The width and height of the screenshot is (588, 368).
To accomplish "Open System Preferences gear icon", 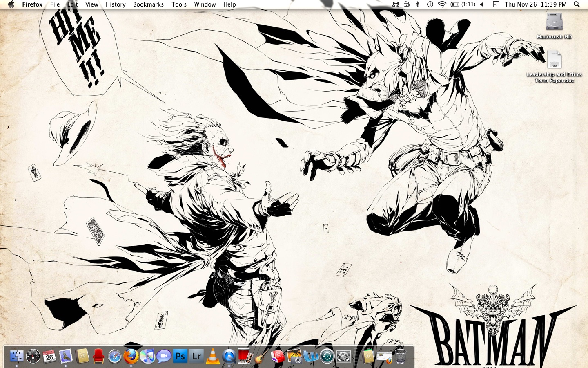I will point(343,356).
